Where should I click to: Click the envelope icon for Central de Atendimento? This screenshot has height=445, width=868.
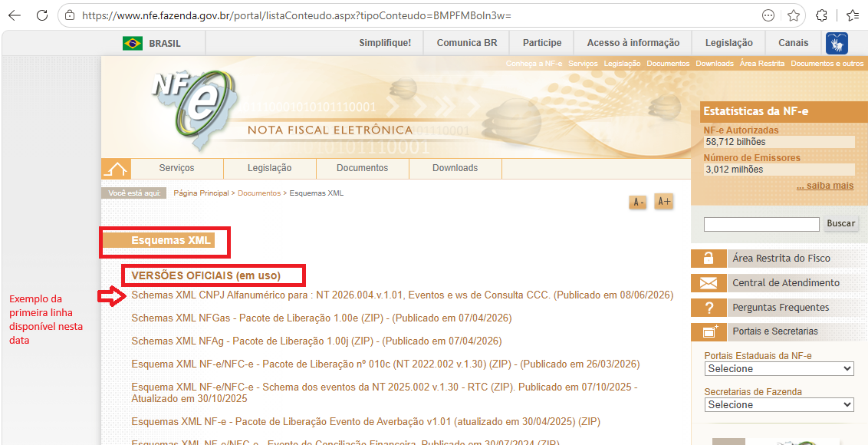point(708,283)
